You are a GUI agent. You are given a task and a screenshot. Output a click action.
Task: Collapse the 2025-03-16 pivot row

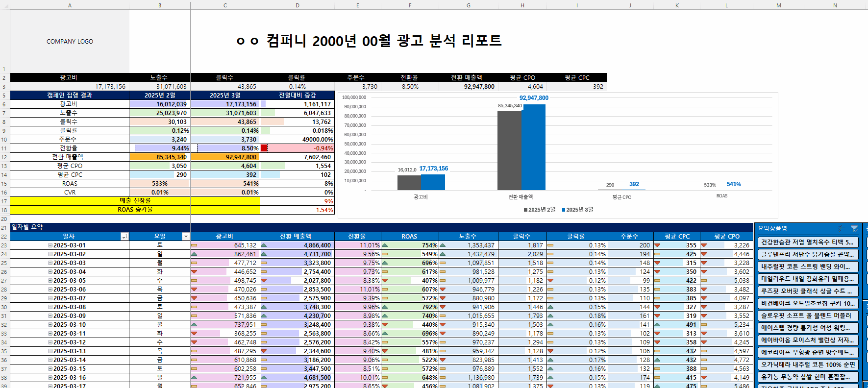click(50, 378)
